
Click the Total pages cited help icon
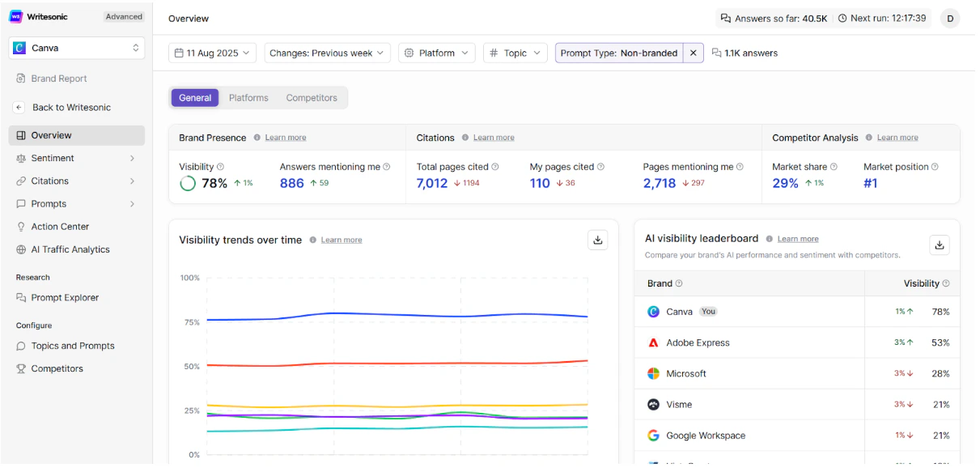(494, 167)
